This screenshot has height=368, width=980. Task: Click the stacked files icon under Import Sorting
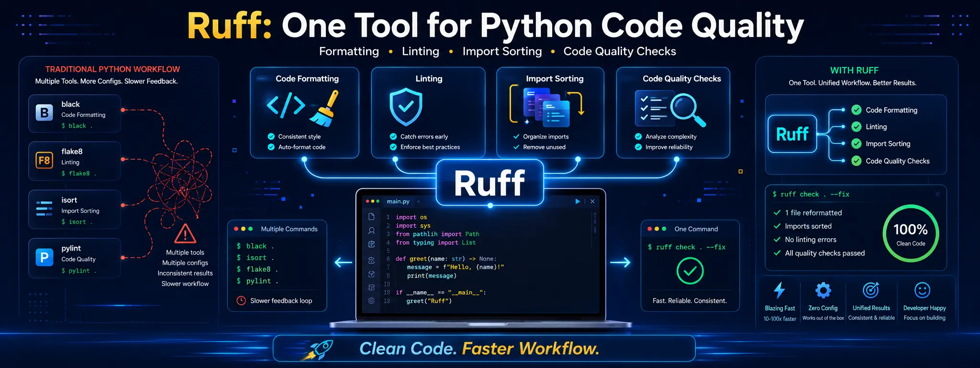tap(546, 107)
